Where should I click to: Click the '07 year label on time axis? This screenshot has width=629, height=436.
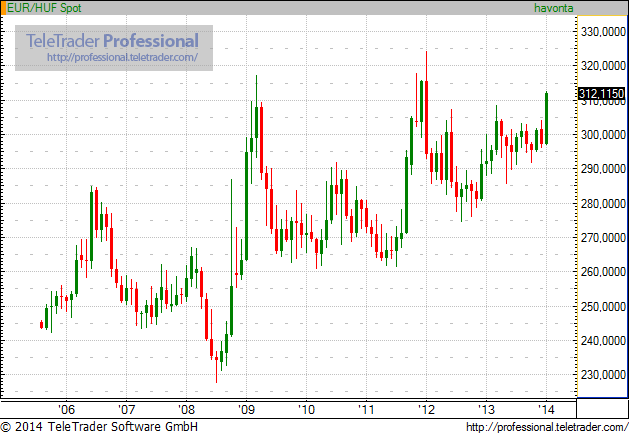(126, 410)
